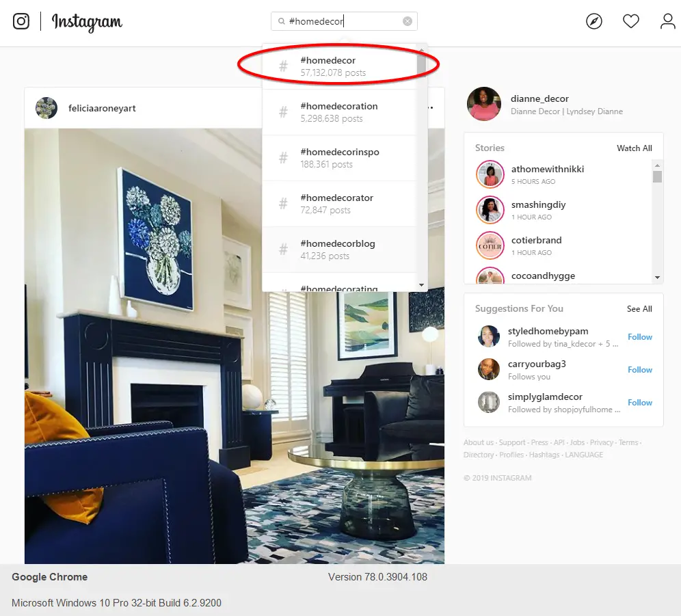The height and width of the screenshot is (616, 681).
Task: Open simplyglamdecor username
Action: click(x=545, y=397)
